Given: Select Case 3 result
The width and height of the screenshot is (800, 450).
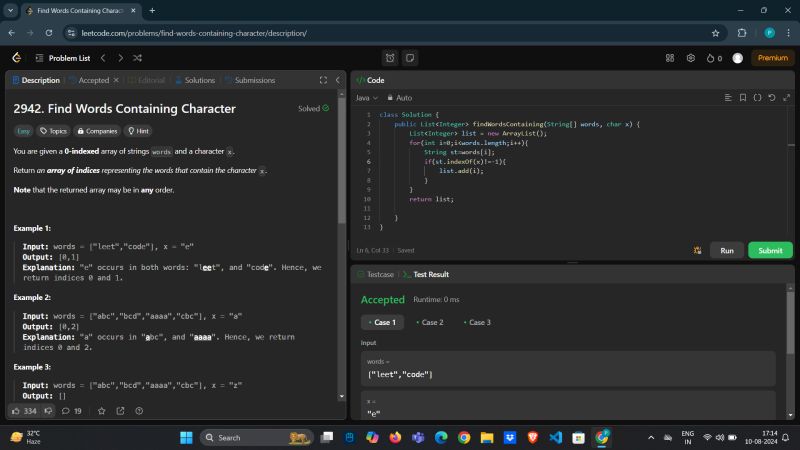Looking at the screenshot, I should coord(478,322).
